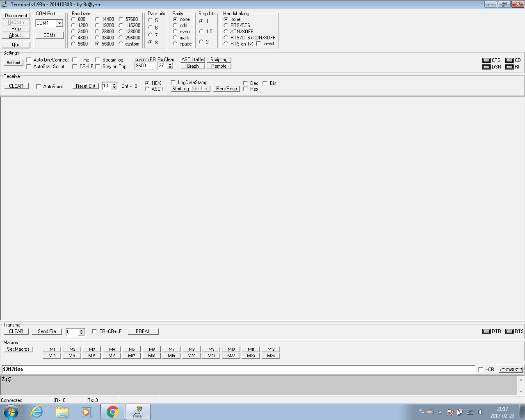Enable the AutoScroll checkbox
The width and height of the screenshot is (525, 420).
click(x=39, y=87)
